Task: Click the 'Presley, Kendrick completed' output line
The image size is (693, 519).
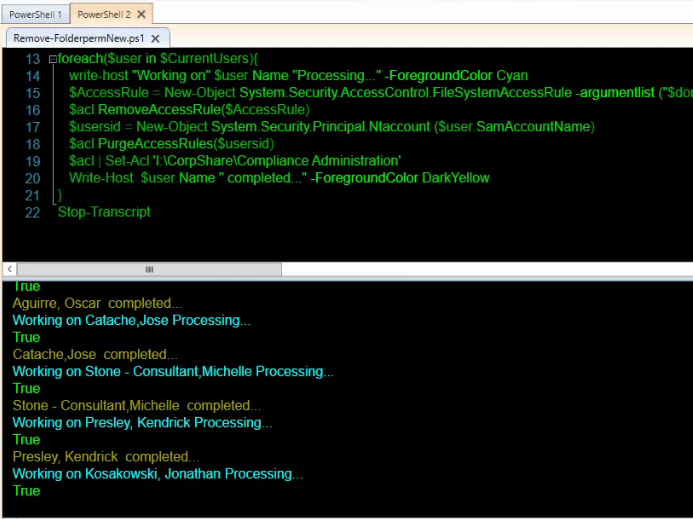Action: click(x=106, y=457)
